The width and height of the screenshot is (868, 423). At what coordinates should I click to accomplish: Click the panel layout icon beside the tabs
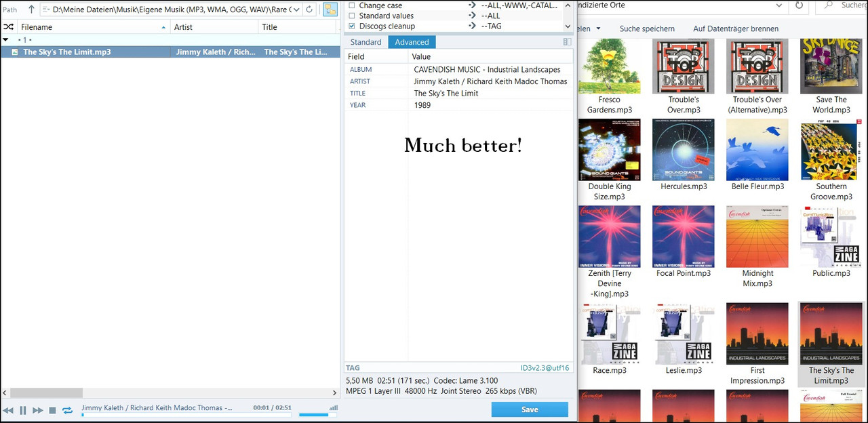click(x=567, y=42)
